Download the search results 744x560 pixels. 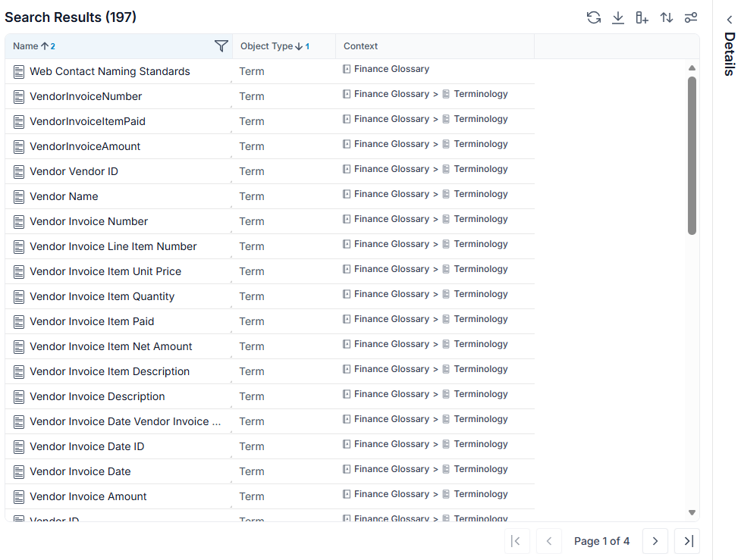pos(618,17)
